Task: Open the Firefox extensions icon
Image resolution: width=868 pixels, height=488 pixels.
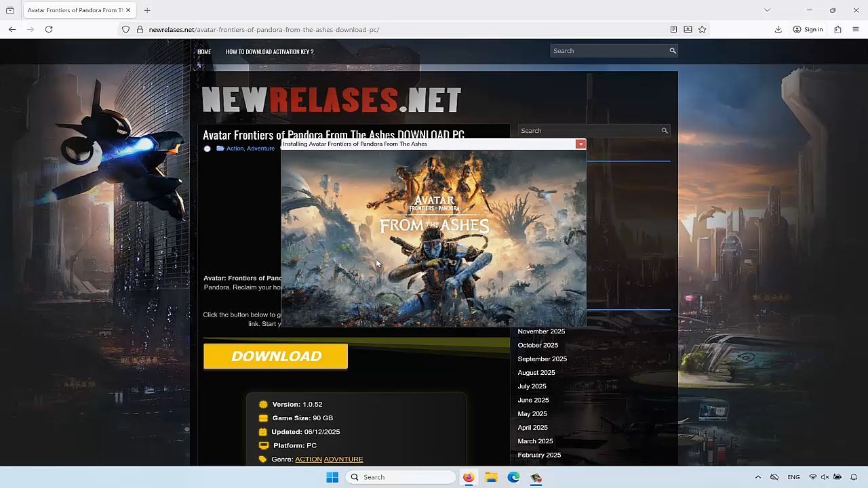Action: [x=837, y=29]
